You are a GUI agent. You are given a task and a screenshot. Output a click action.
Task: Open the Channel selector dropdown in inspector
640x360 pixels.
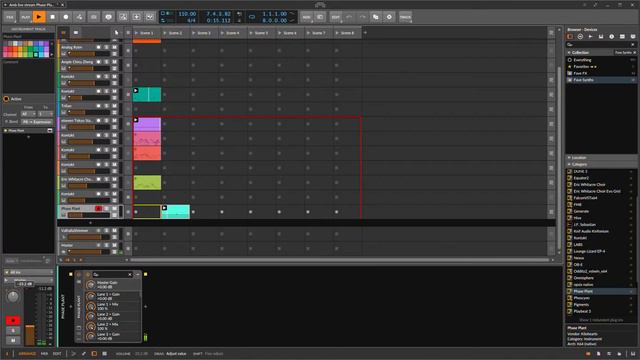pos(29,114)
